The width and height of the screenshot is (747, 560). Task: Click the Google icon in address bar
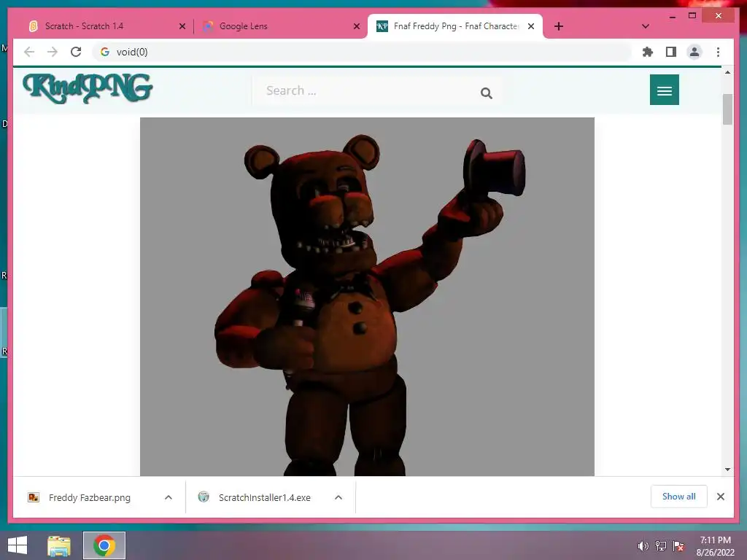tap(105, 52)
